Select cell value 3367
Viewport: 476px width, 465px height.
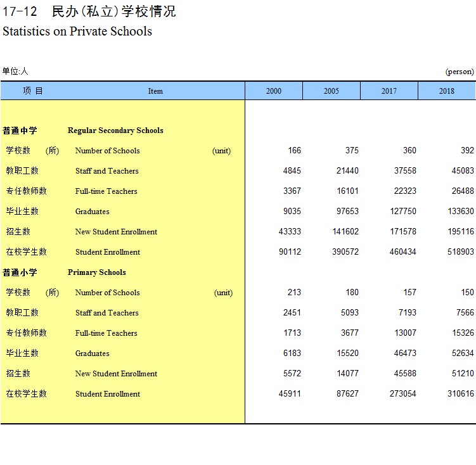tap(292, 191)
